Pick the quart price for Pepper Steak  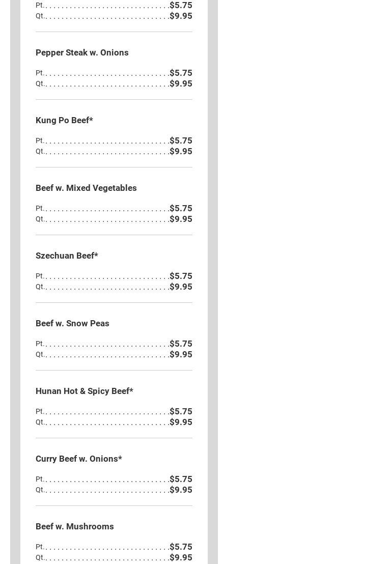click(x=181, y=83)
